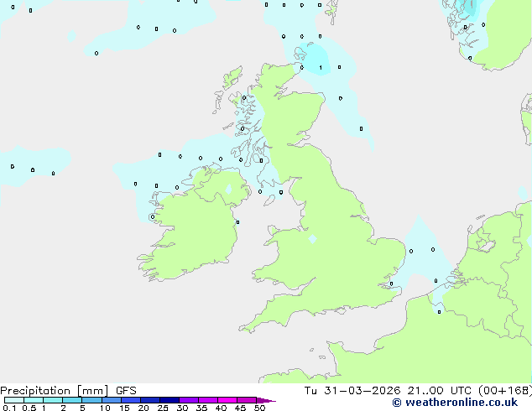This screenshot has width=532, height=411.
Task: Select the 2–5 mm legend color
Action: coord(72,400)
